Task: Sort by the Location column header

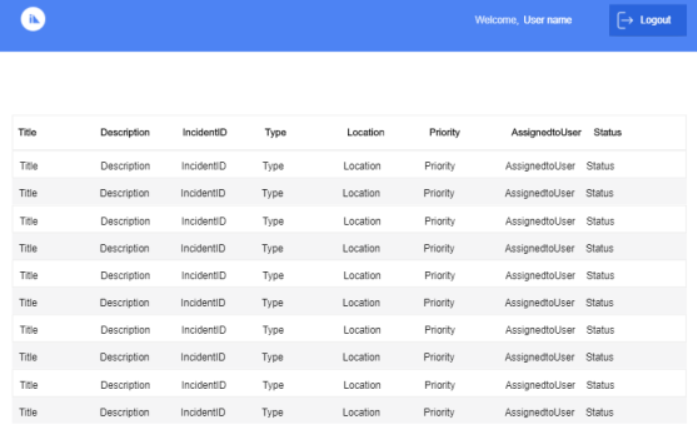Action: click(x=365, y=132)
